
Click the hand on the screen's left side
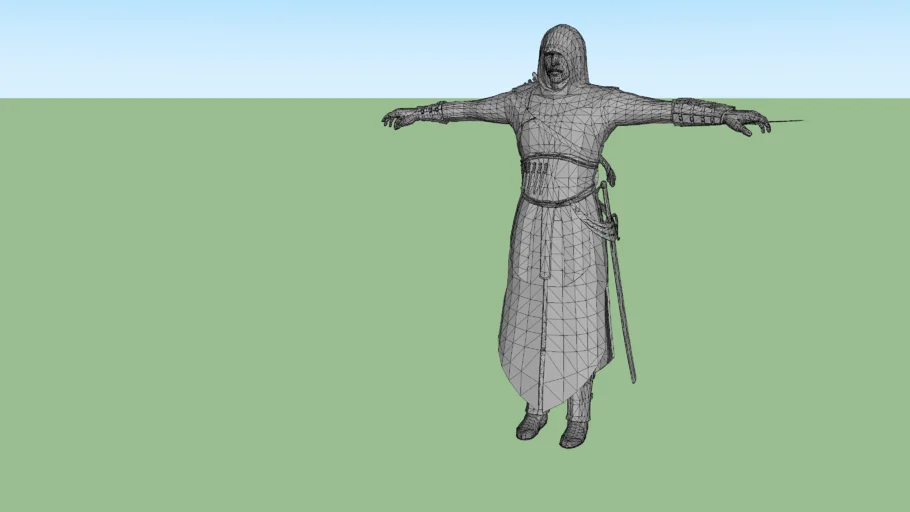(397, 118)
